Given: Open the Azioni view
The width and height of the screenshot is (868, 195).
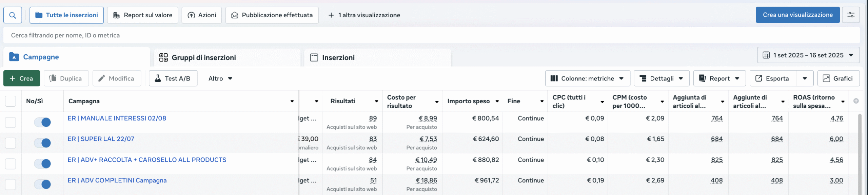Looking at the screenshot, I should (202, 15).
